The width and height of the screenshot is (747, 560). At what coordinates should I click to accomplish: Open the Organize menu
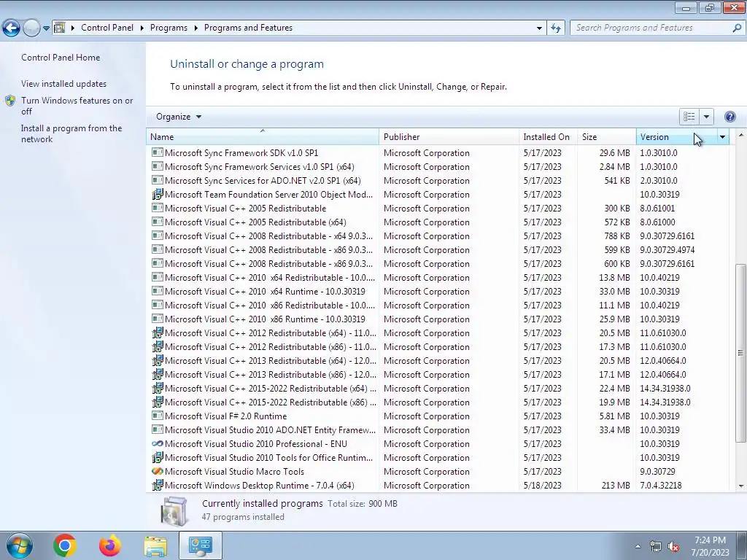(x=179, y=117)
